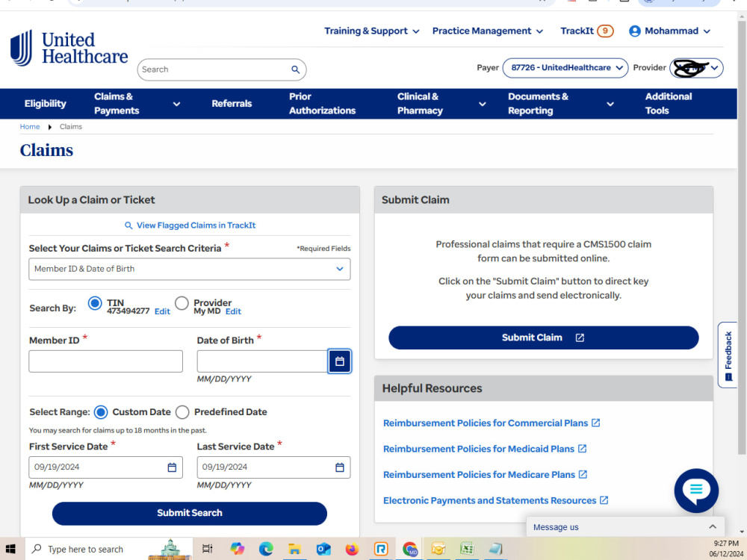Screen dimensions: 747x560
Task: Go to Home breadcrumb link
Action: tap(30, 127)
